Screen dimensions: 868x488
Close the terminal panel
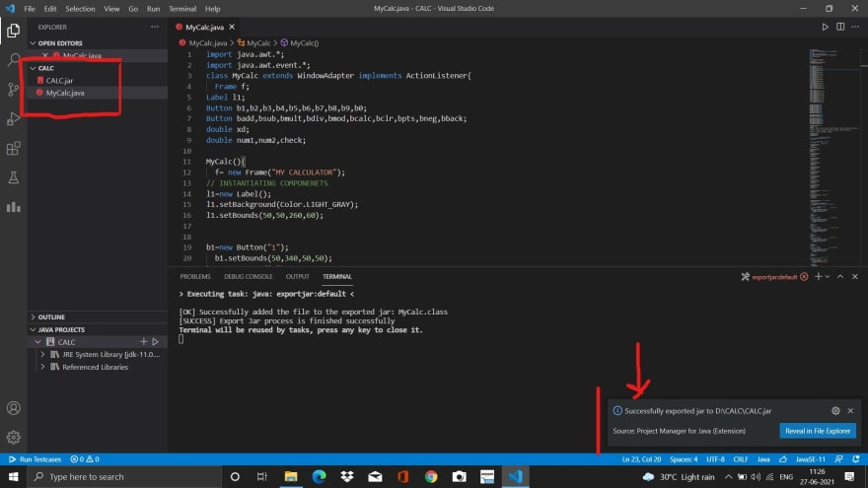tap(855, 277)
